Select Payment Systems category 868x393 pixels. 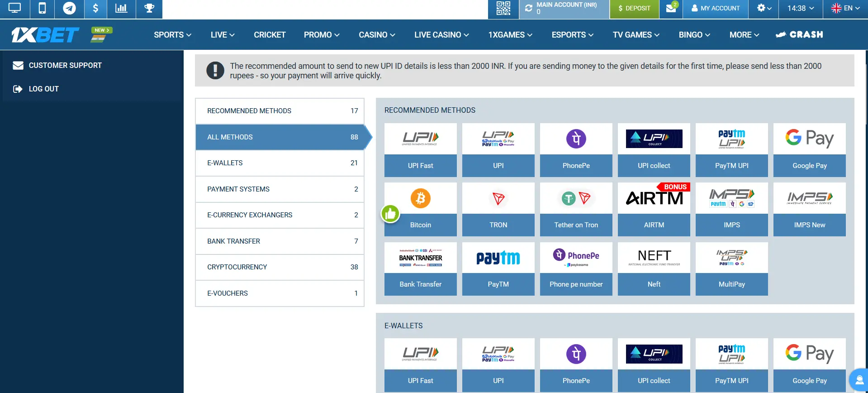click(280, 189)
